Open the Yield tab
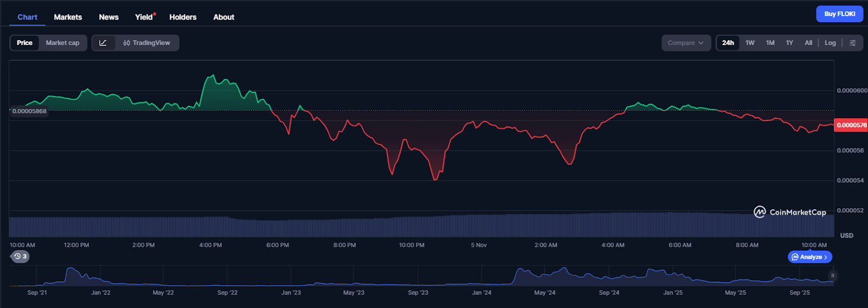The image size is (868, 308). (x=144, y=17)
